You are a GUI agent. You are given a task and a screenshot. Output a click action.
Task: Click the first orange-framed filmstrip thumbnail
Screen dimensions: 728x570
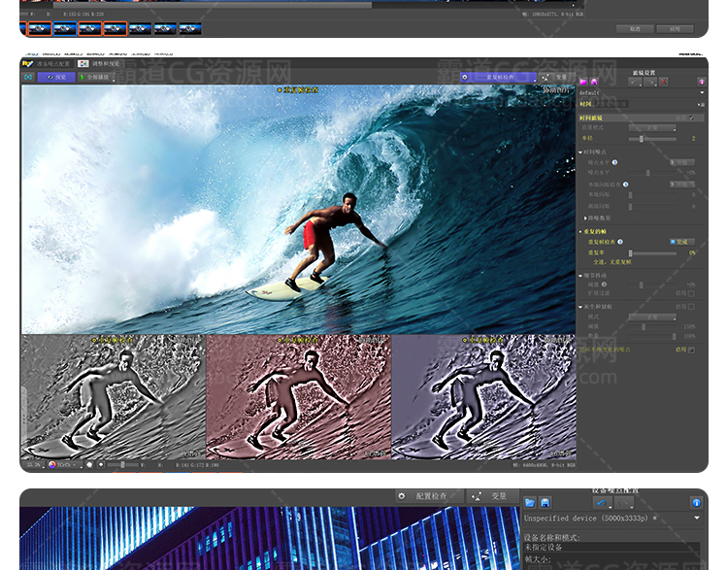40,29
